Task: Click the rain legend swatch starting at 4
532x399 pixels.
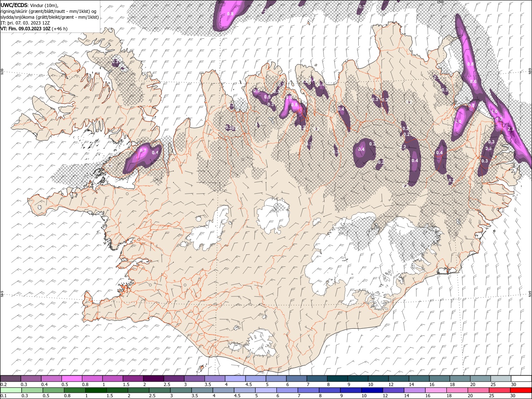Action: tap(223, 390)
